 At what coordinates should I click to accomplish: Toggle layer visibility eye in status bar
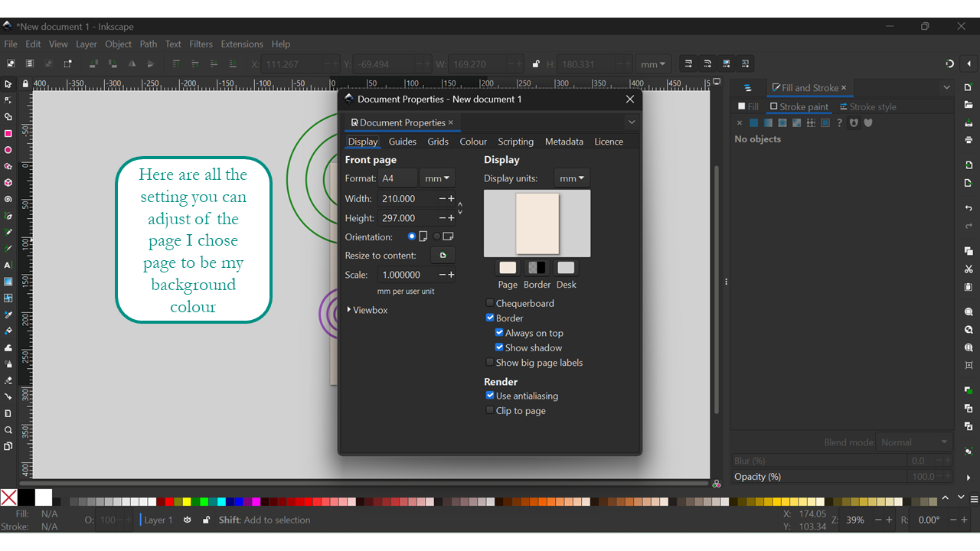pyautogui.click(x=187, y=520)
